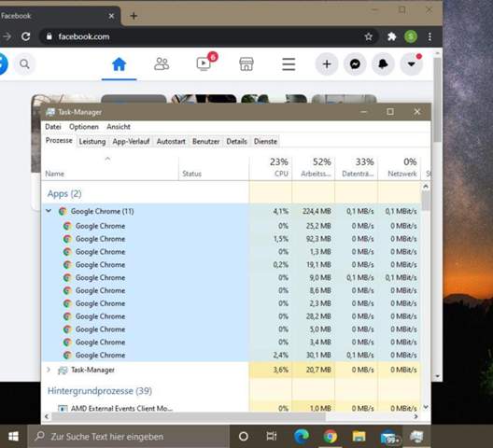Click the Facebook Create plus button
This screenshot has height=448, width=493.
coord(327,64)
